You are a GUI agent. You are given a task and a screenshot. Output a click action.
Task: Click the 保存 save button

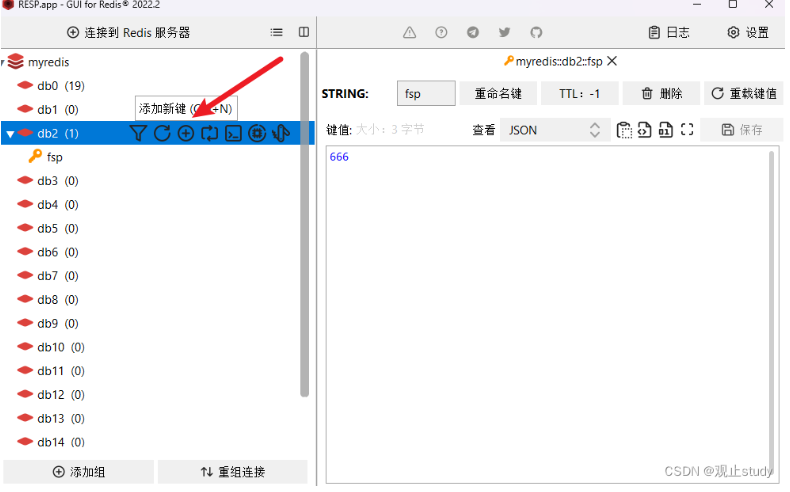(742, 130)
